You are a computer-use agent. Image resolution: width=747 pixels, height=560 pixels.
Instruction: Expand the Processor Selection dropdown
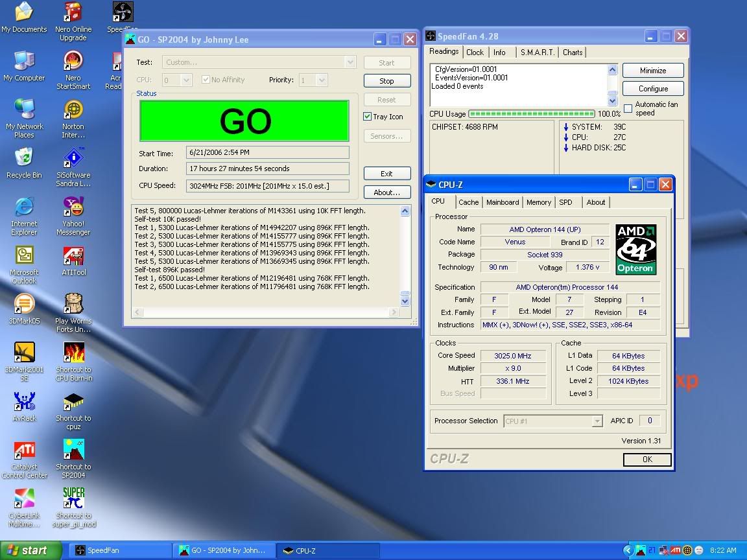tap(597, 421)
